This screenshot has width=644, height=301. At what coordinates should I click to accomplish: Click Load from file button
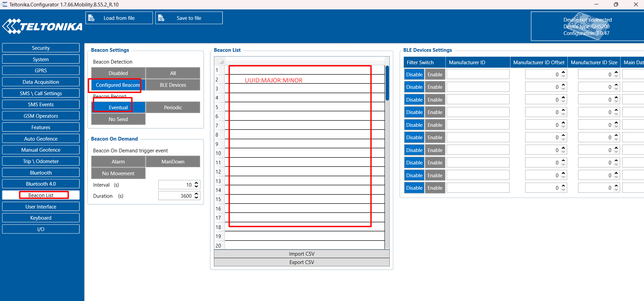coord(119,18)
